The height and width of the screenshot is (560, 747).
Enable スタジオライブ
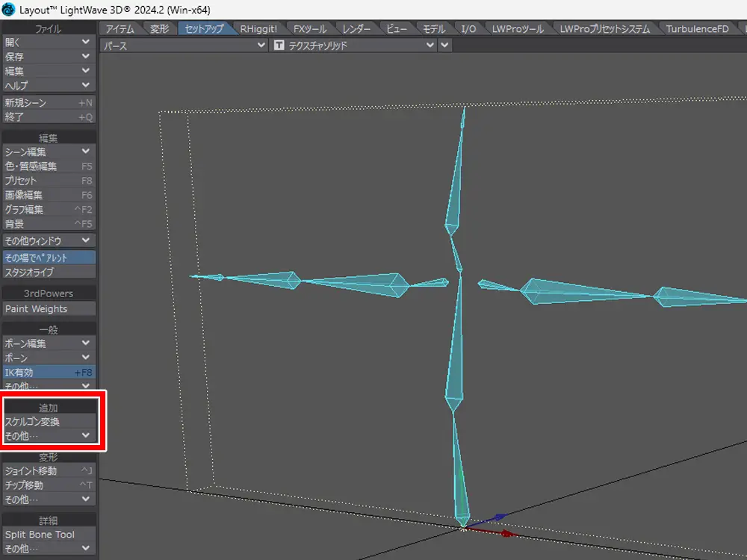(x=49, y=273)
